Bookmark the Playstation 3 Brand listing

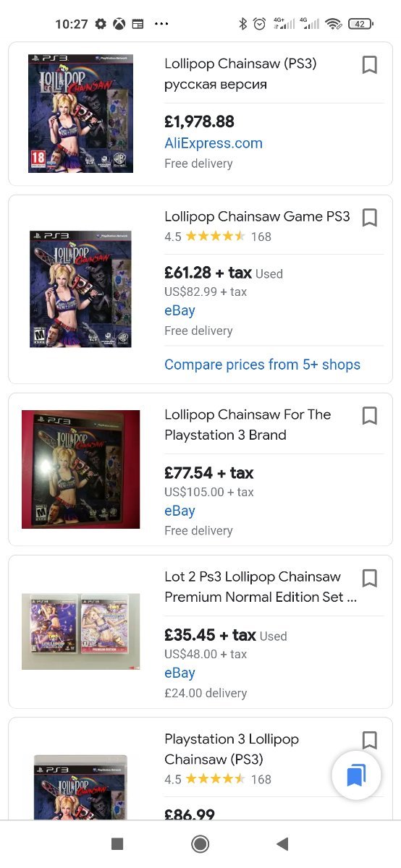click(369, 415)
